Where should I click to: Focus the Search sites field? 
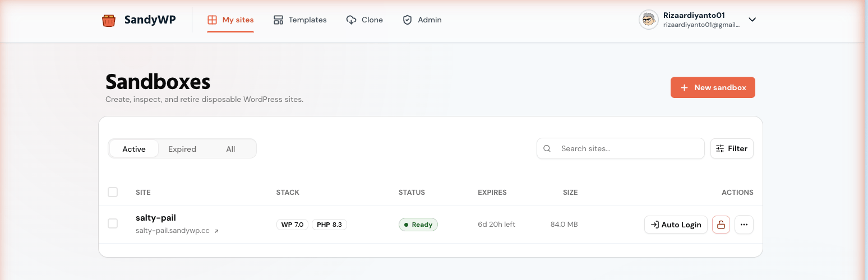click(621, 148)
